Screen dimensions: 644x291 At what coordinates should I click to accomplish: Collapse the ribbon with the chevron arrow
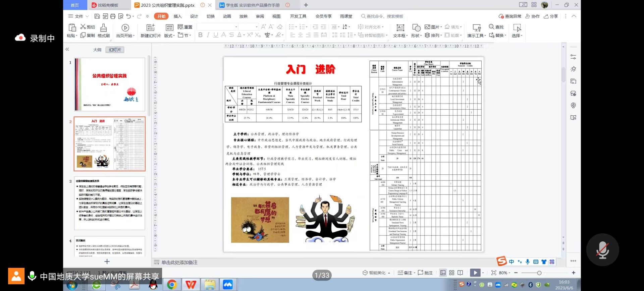[574, 16]
